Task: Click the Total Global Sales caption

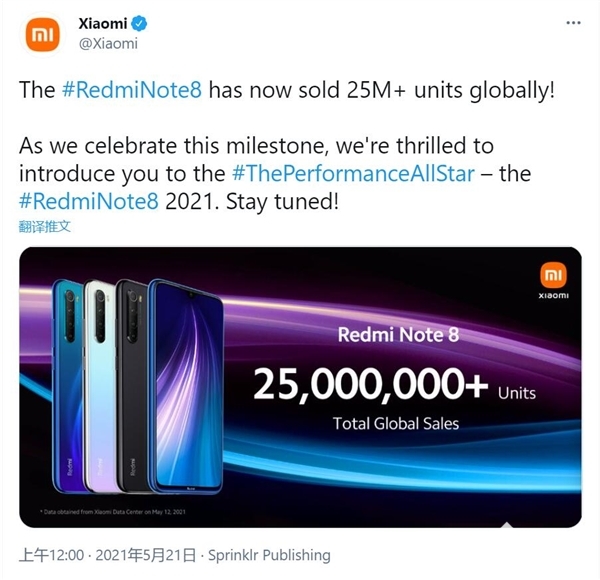Action: (396, 423)
